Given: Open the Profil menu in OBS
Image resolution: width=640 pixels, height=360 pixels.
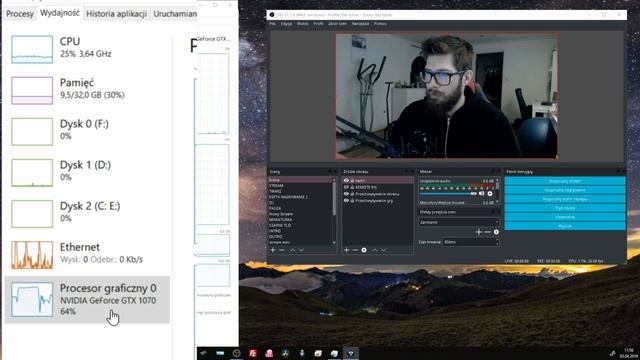Looking at the screenshot, I should (318, 24).
